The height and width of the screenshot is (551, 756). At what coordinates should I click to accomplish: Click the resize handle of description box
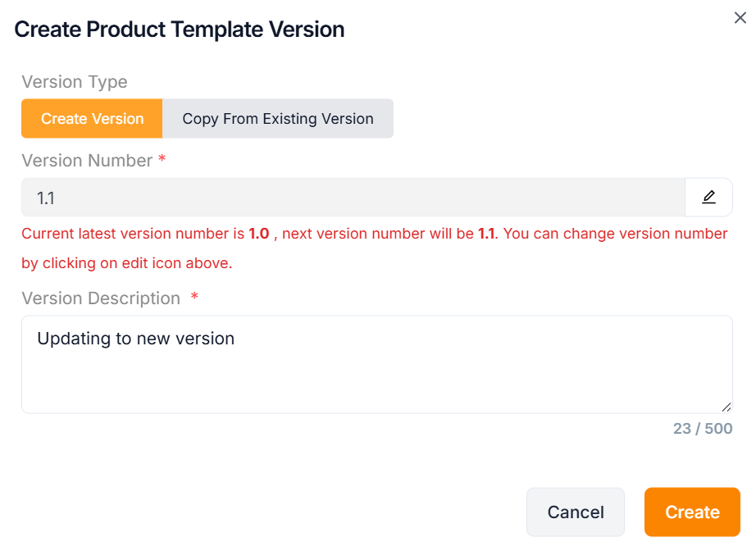[726, 407]
